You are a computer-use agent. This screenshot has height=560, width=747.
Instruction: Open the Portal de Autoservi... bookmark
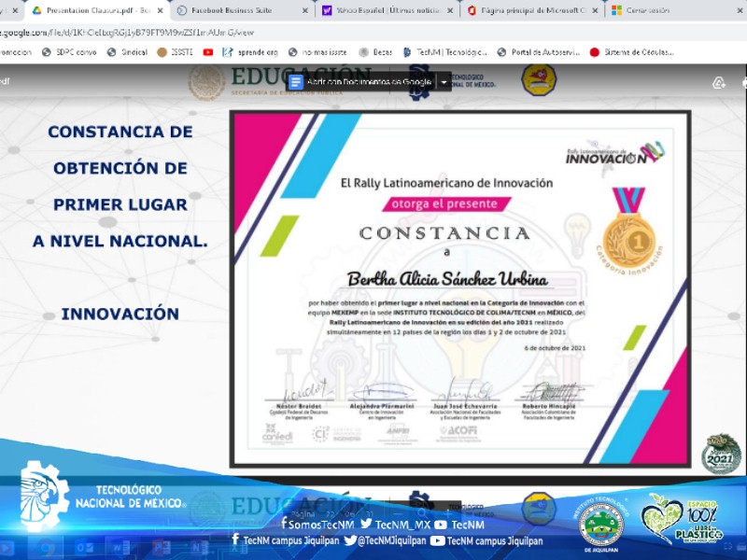point(539,52)
